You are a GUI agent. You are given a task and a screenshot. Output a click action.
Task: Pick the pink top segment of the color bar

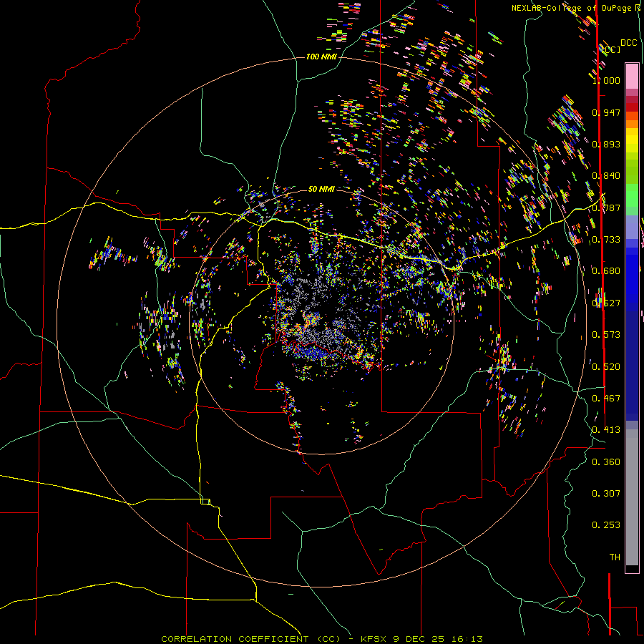[632, 77]
